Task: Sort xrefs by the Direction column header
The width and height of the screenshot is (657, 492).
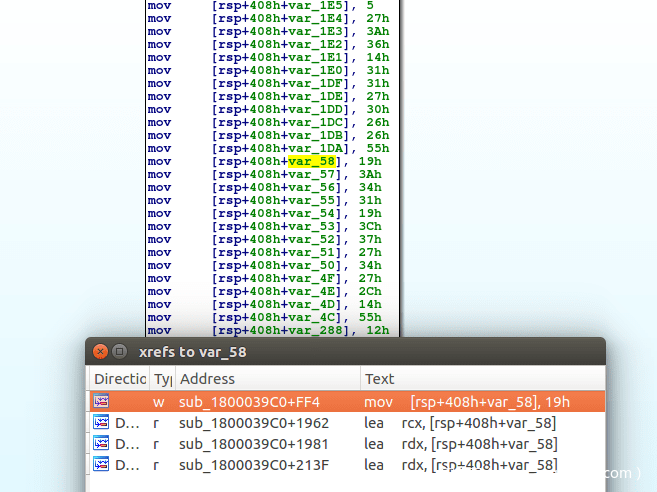Action: 119,379
